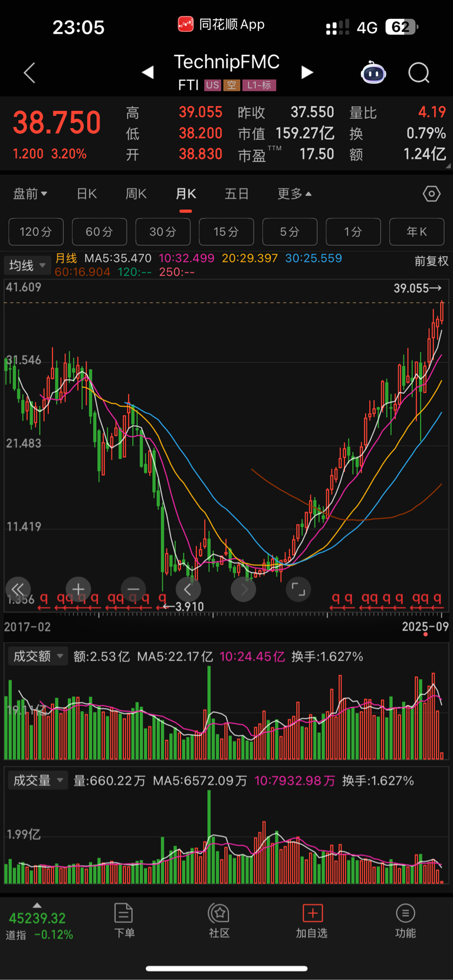Go to next stock with right triangle
This screenshot has height=980, width=453.
point(307,73)
